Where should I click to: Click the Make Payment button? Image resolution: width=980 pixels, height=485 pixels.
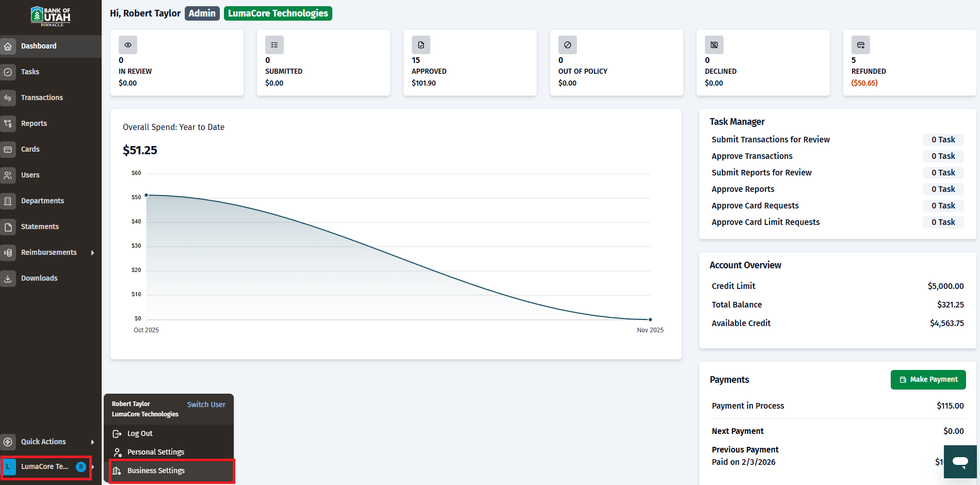point(928,380)
